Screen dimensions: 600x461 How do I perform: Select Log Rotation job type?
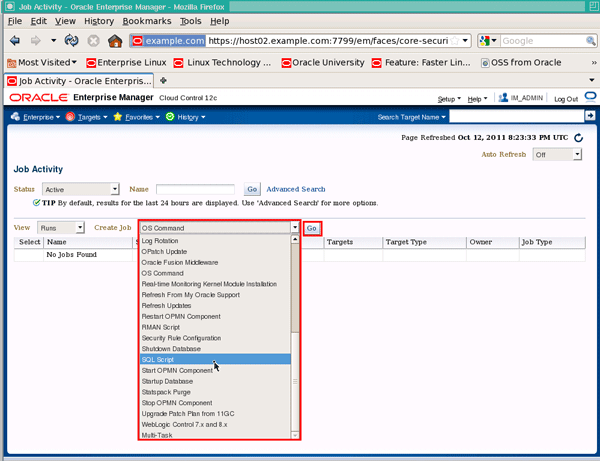coord(215,241)
